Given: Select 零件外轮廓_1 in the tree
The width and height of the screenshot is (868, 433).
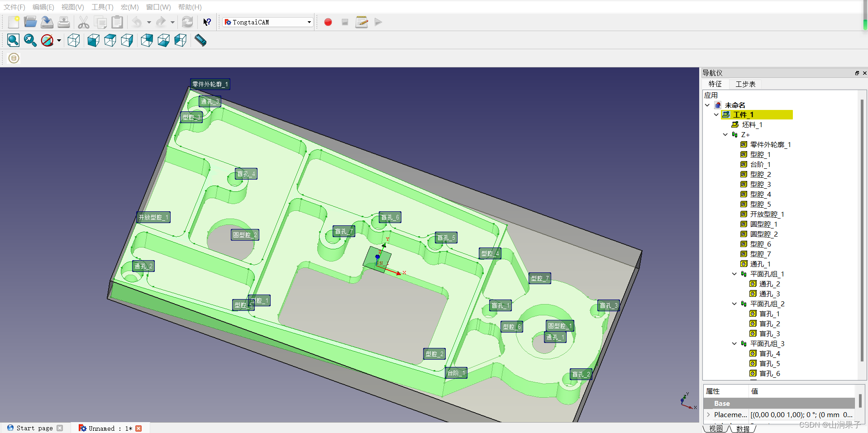Looking at the screenshot, I should point(770,145).
